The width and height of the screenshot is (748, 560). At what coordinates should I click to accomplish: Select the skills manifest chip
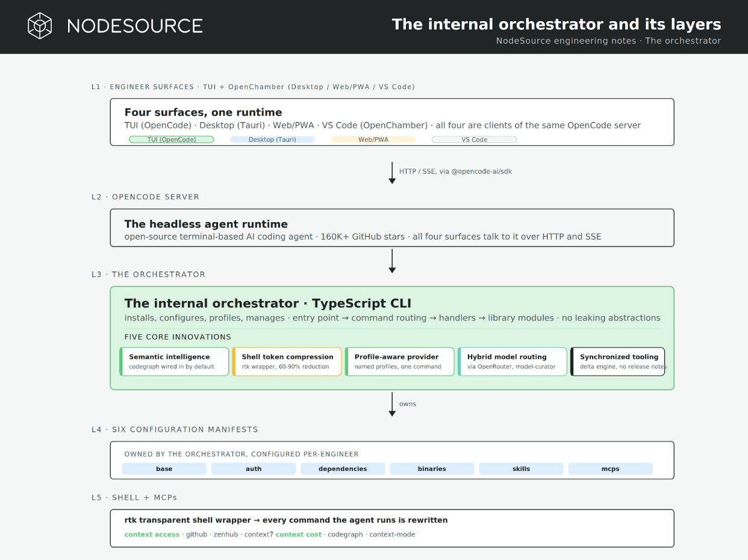(522, 468)
